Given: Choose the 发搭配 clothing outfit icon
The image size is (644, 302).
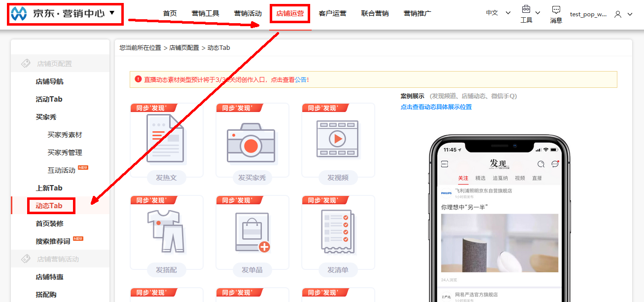Looking at the screenshot, I should [x=166, y=231].
